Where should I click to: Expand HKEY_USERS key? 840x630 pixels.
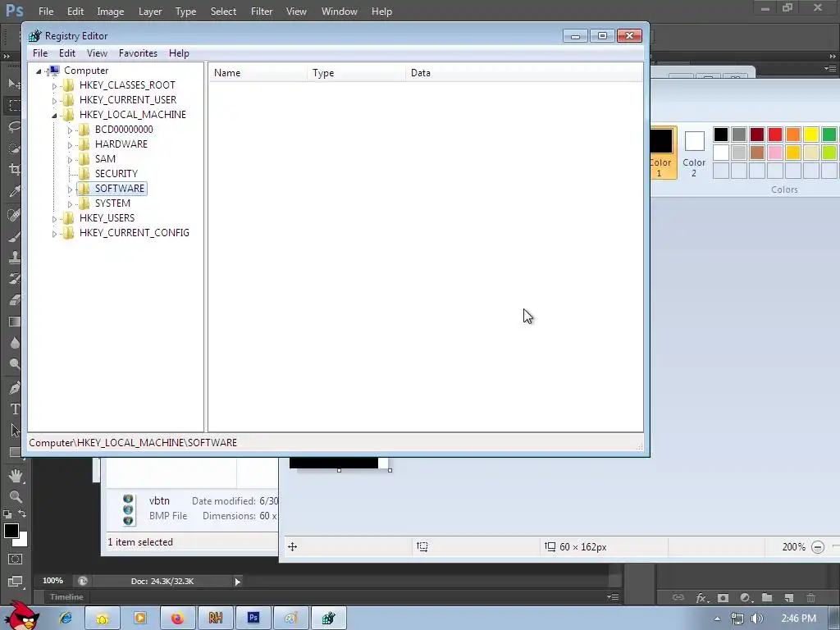tap(54, 218)
